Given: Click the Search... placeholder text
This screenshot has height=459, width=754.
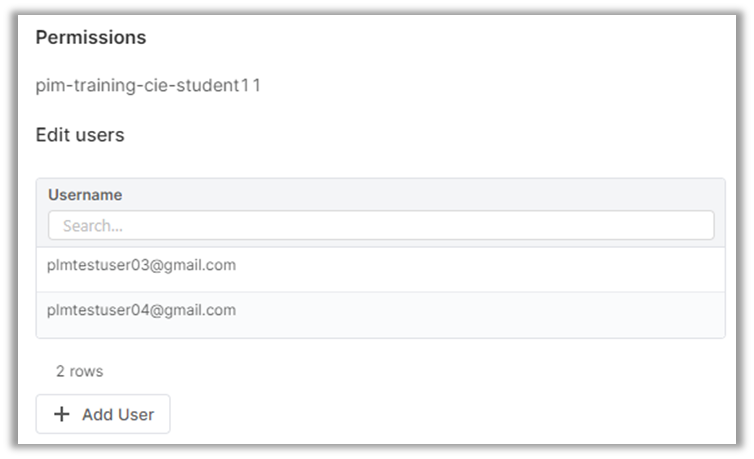Looking at the screenshot, I should (x=92, y=226).
